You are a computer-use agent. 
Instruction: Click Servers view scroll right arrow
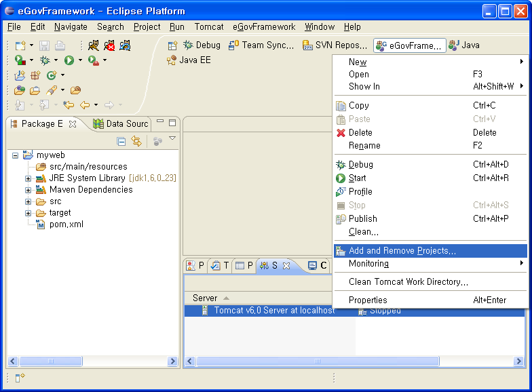[x=518, y=361]
